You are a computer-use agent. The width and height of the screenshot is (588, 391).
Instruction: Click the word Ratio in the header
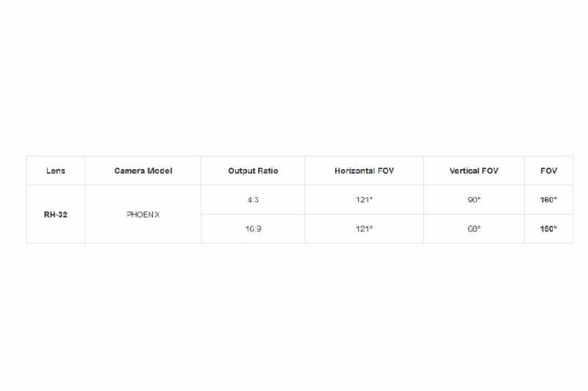pyautogui.click(x=268, y=171)
